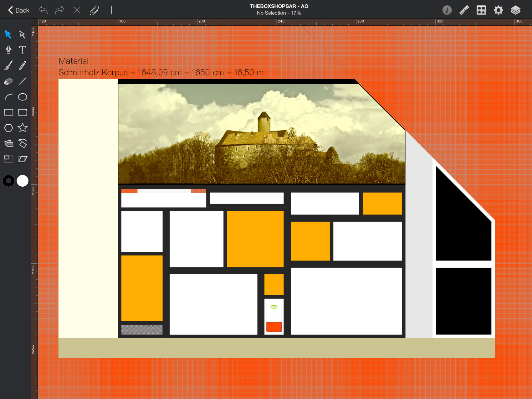532x399 pixels.
Task: Select the gray hatched rectangle at bottom left
Action: coord(142,329)
